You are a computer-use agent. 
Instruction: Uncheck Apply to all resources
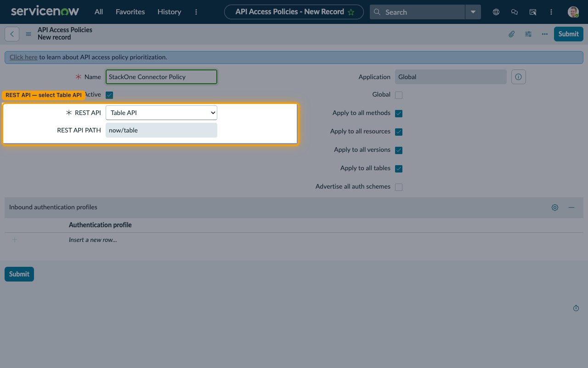coord(399,132)
